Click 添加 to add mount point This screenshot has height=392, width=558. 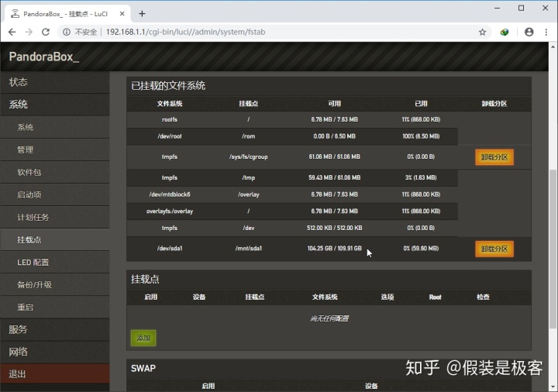(x=143, y=338)
